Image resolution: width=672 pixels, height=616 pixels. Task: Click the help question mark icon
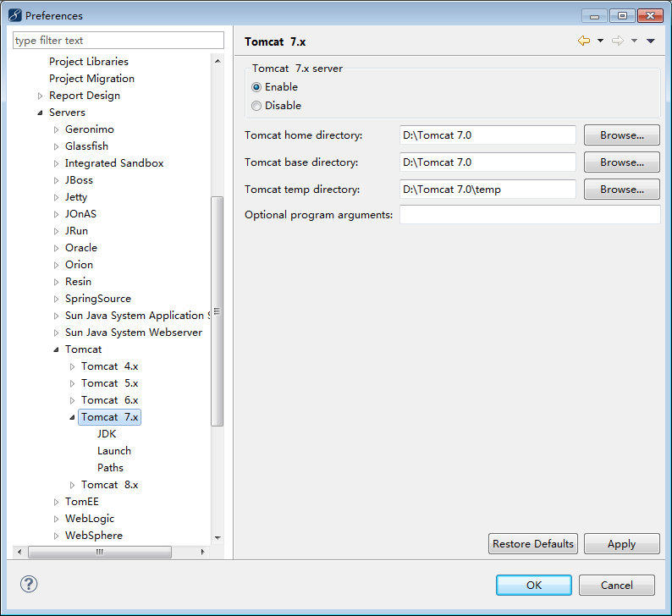click(29, 584)
